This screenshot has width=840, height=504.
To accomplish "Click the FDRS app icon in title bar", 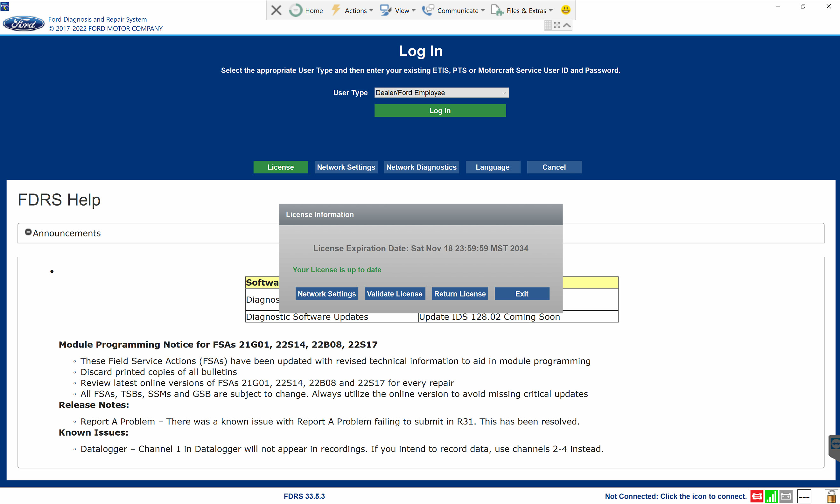I will pyautogui.click(x=5, y=6).
